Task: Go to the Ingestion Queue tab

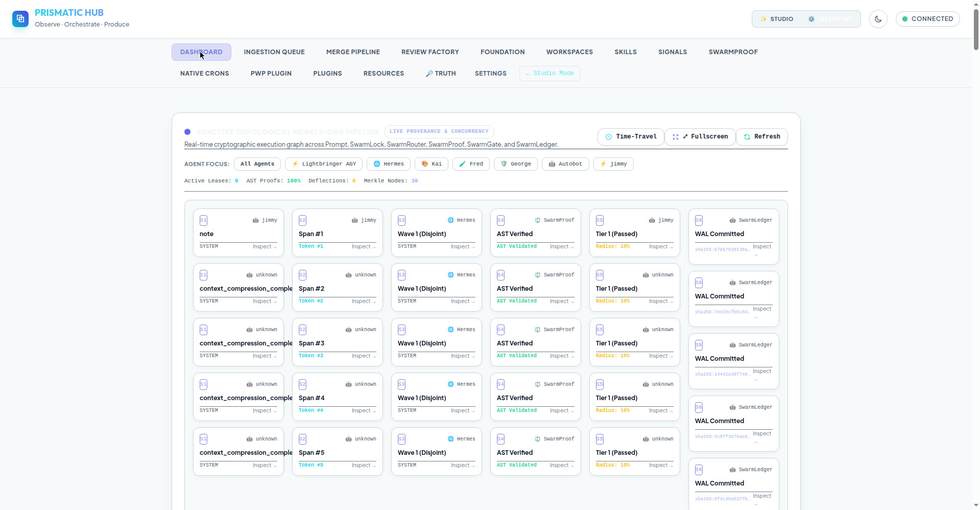Action: point(274,52)
